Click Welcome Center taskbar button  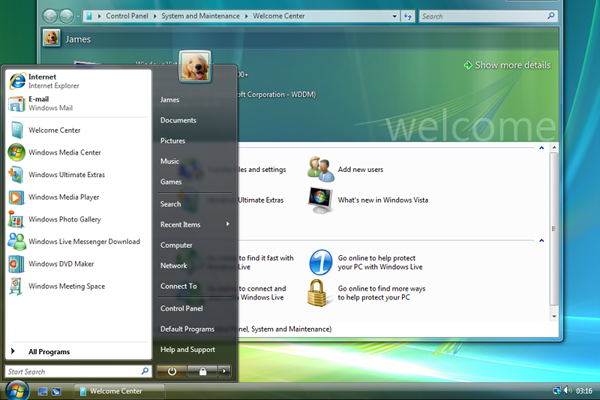[113, 390]
